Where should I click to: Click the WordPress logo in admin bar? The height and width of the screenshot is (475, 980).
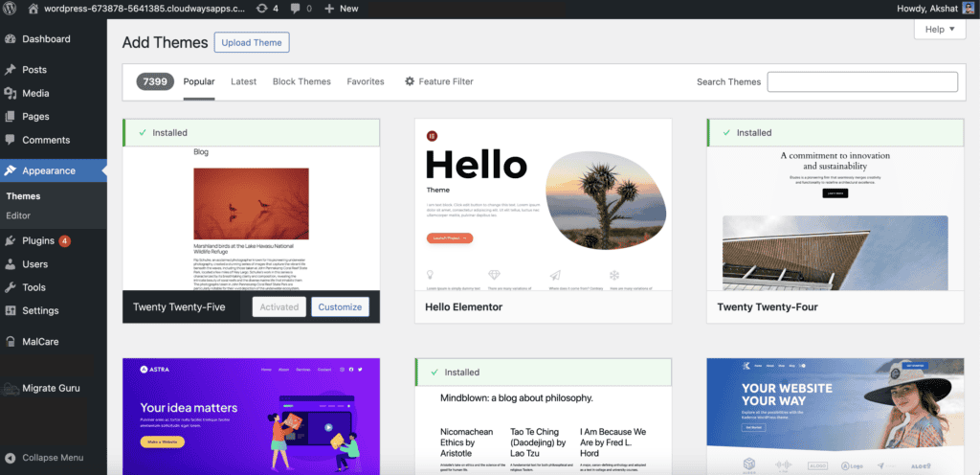point(10,9)
